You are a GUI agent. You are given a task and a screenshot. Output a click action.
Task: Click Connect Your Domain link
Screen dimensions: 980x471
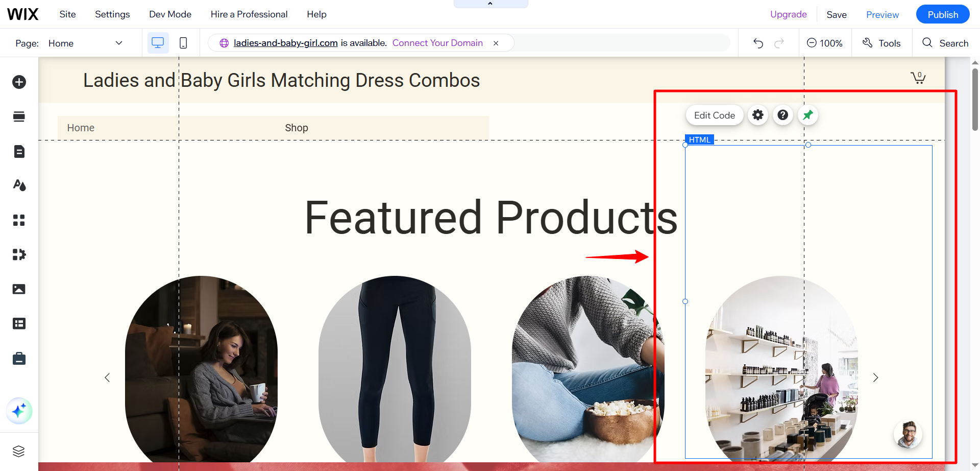[x=437, y=43]
